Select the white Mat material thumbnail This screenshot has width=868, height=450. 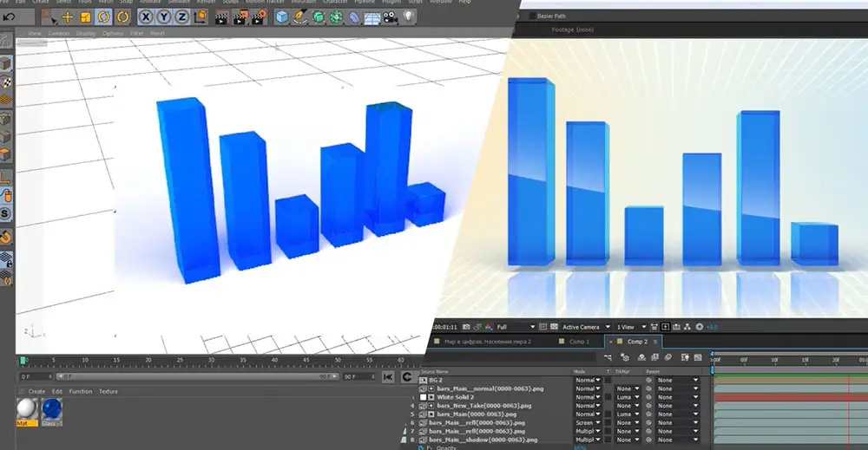[27, 412]
